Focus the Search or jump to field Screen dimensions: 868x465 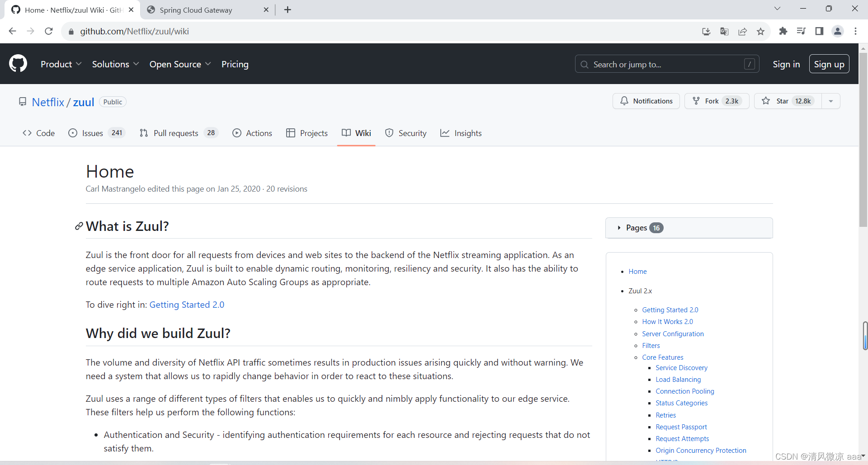click(x=667, y=64)
